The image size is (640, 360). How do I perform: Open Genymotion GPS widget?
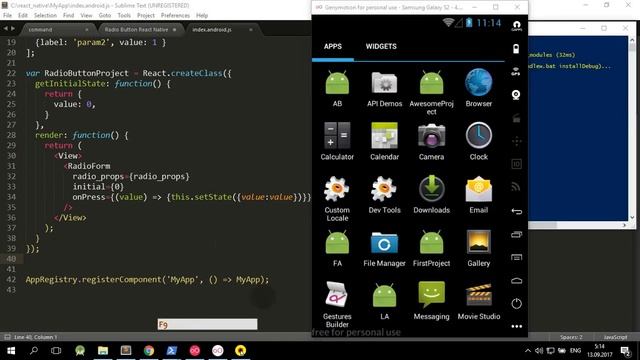[516, 72]
